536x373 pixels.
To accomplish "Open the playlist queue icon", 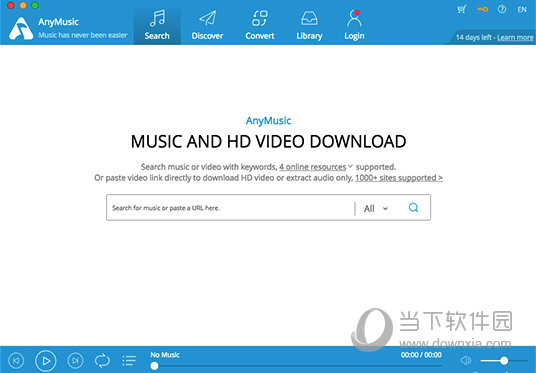I will (x=129, y=360).
